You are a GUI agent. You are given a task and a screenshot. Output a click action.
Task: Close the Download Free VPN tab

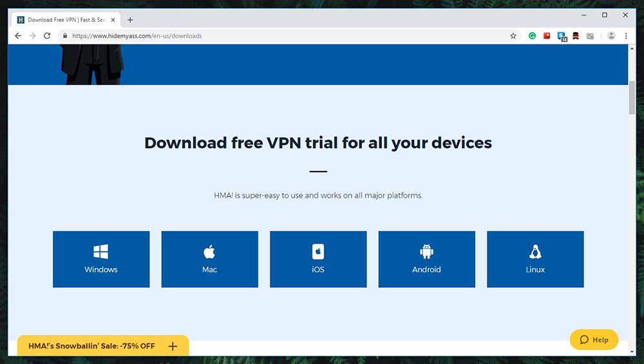(113, 20)
